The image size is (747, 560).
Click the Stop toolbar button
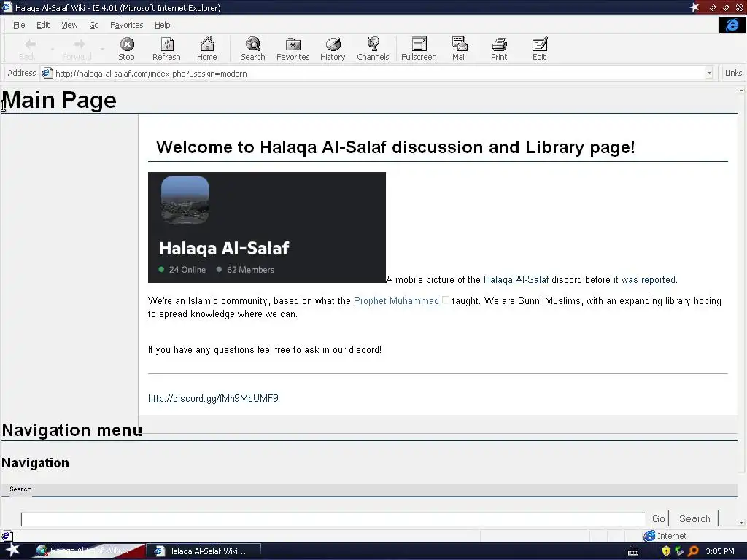point(127,49)
